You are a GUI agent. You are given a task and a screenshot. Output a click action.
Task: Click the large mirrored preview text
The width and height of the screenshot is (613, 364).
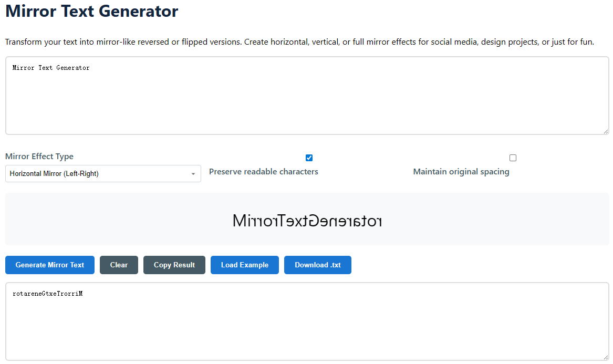tap(307, 221)
